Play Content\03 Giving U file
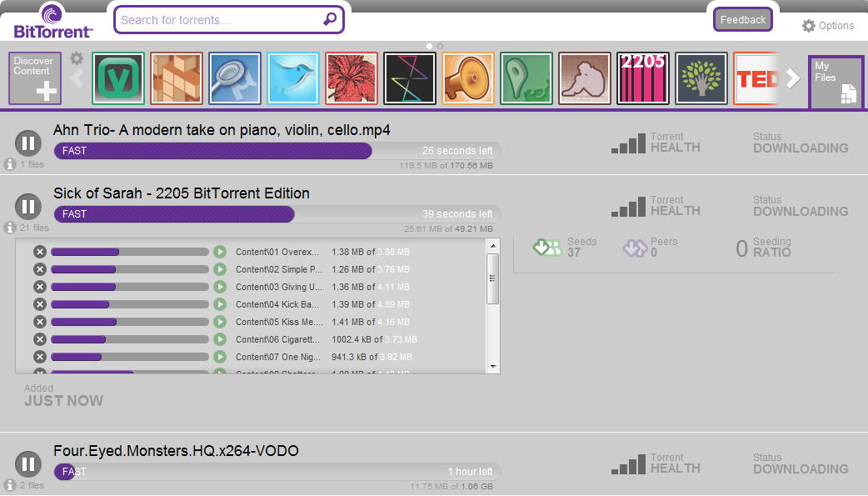 coord(220,287)
